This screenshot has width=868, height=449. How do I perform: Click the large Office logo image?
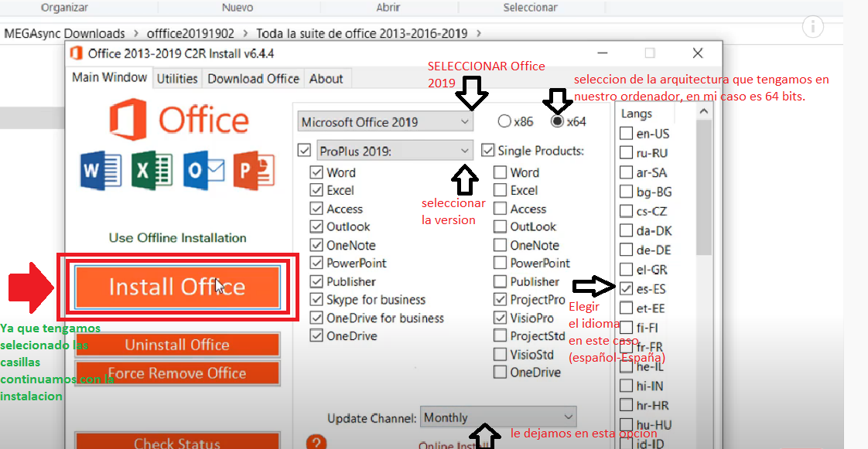pyautogui.click(x=179, y=120)
